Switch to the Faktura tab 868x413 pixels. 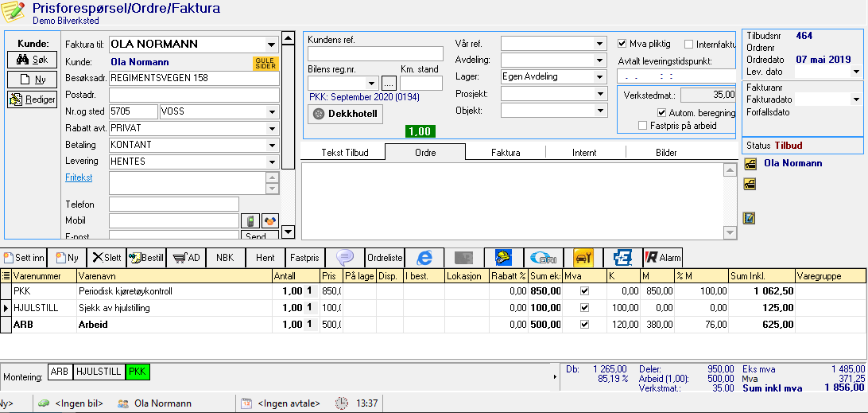point(506,152)
